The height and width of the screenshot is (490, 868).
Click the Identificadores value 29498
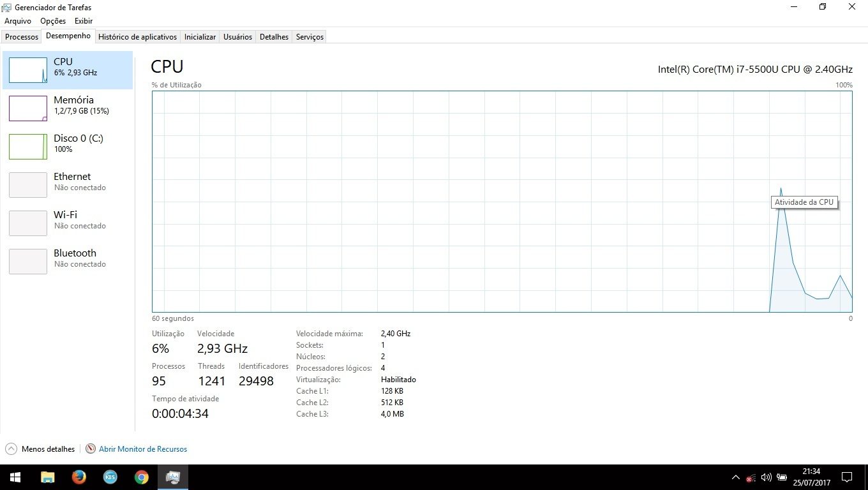[x=256, y=381]
